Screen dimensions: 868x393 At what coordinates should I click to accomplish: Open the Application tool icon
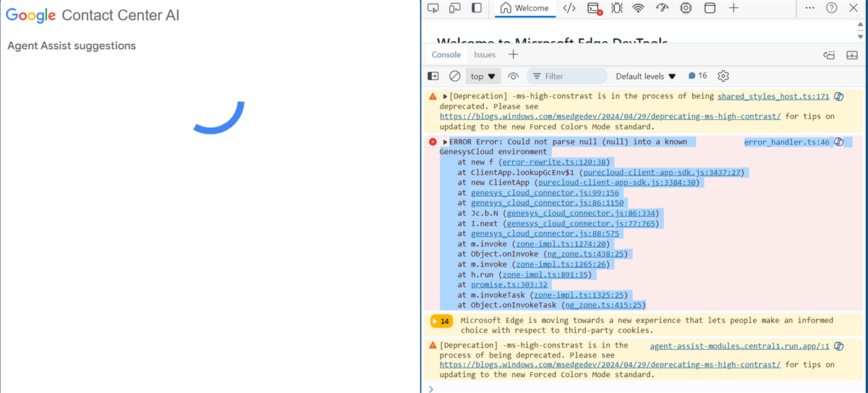coord(710,8)
